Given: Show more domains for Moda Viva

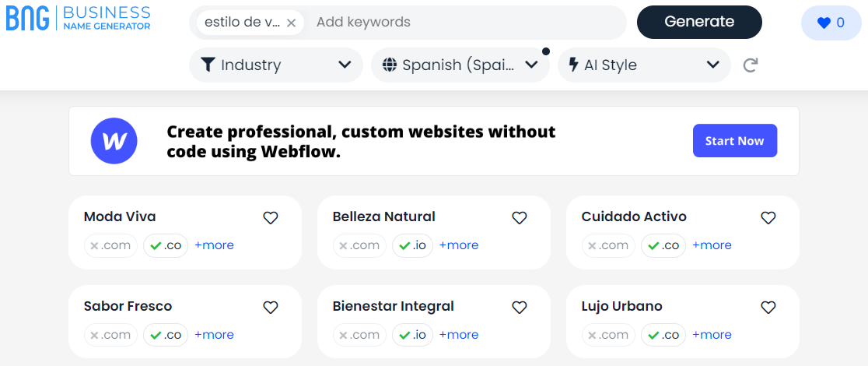Looking at the screenshot, I should 214,245.
